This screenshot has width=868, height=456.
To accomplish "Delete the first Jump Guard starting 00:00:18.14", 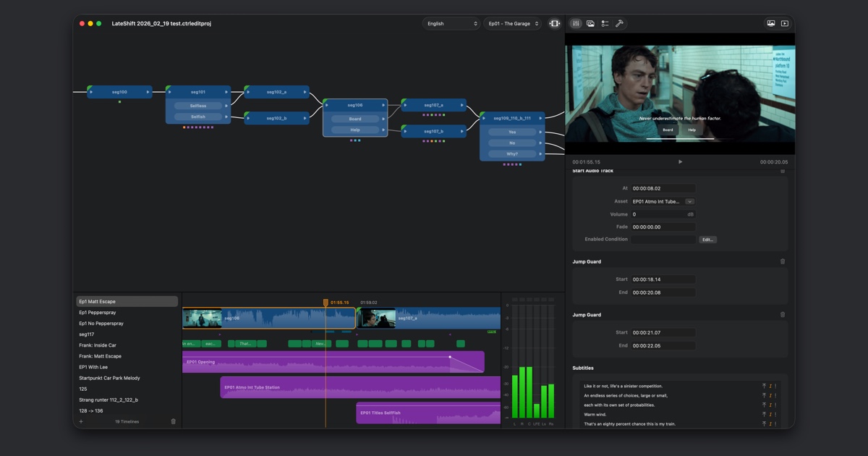I will pyautogui.click(x=783, y=261).
